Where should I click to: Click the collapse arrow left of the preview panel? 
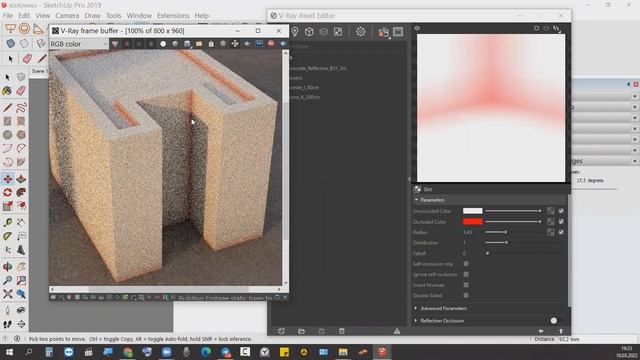point(409,179)
